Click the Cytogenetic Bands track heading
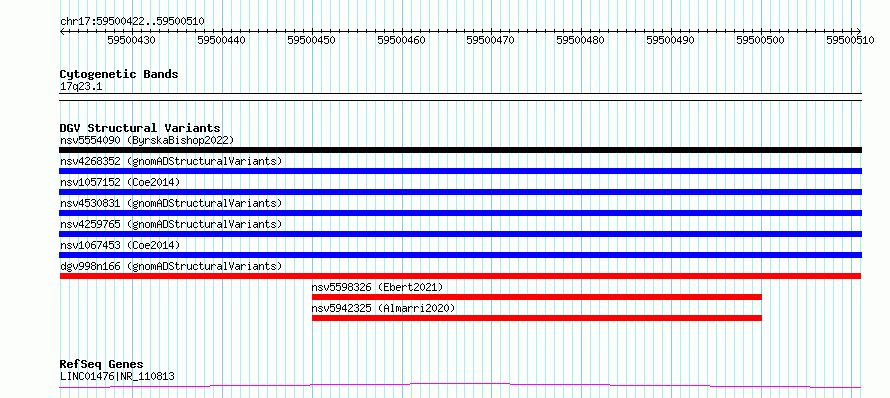The image size is (890, 398). [119, 74]
